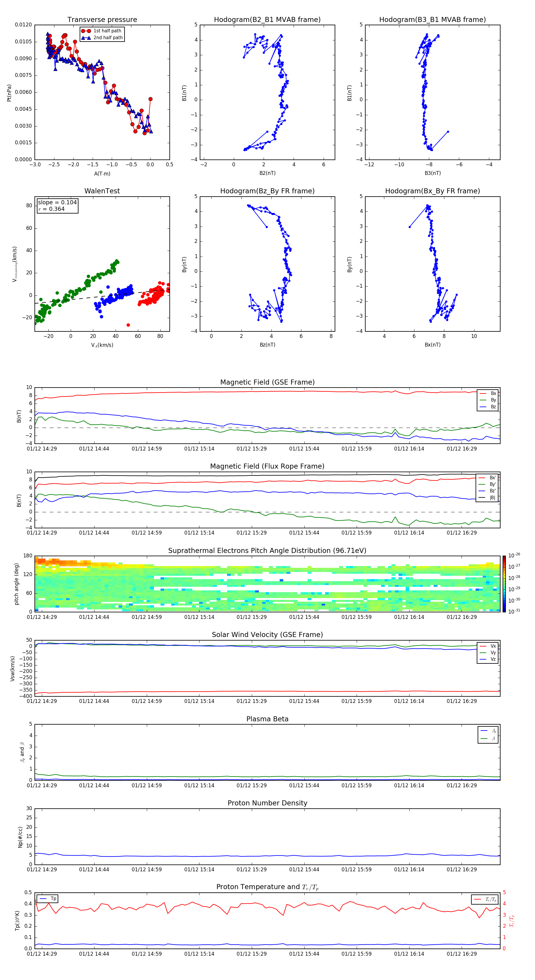Click the 'r = 0.364' annotation
535x980 pixels.
(x=51, y=209)
